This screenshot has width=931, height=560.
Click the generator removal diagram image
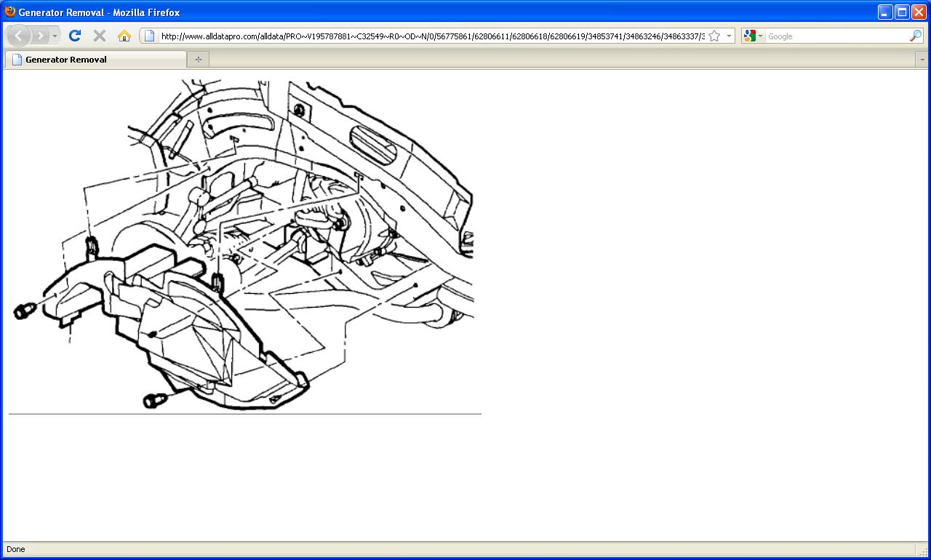pyautogui.click(x=244, y=244)
